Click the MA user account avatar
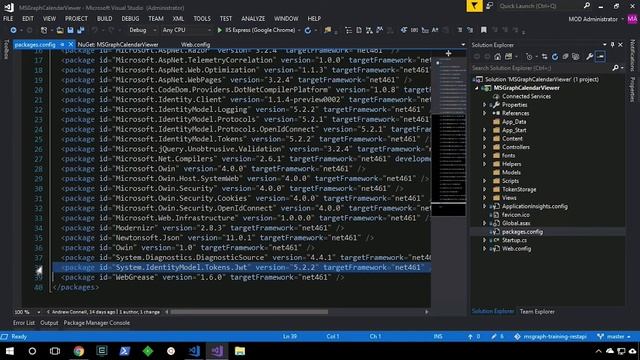Viewport: 640px width, 360px height. [x=632, y=19]
